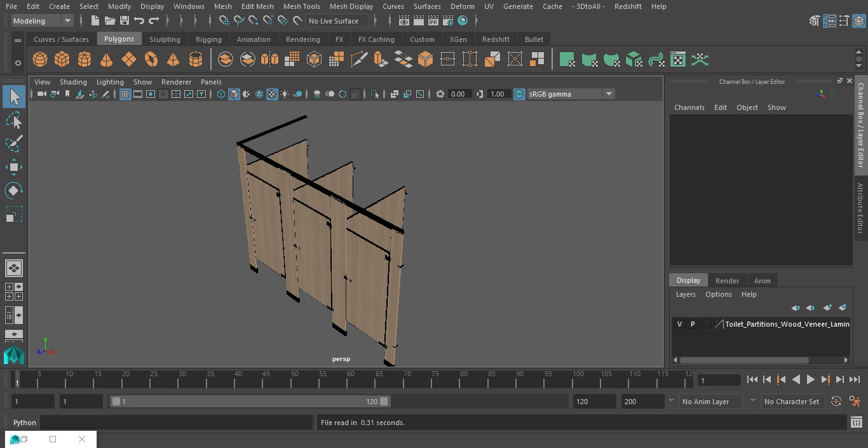
Task: Select the Toilet_Partitions_Wood_Veneer_Lamin layer
Action: [x=787, y=324]
